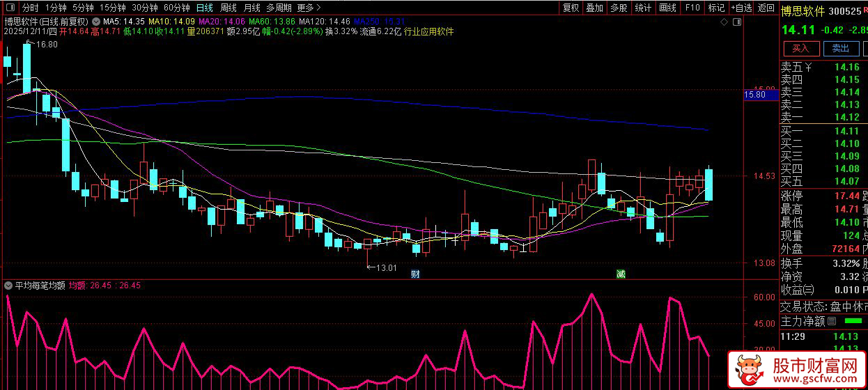Click the 买一 price 14.11
The width and height of the screenshot is (868, 390).
[847, 131]
